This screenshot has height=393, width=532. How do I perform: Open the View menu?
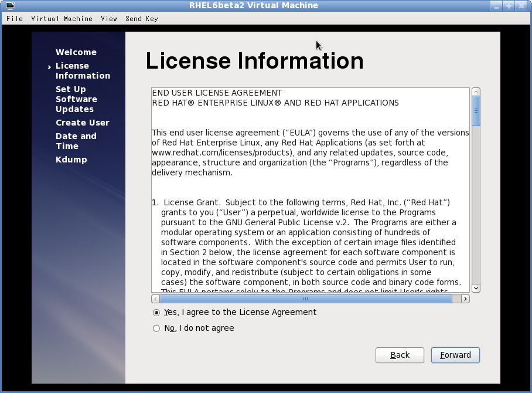(x=109, y=19)
